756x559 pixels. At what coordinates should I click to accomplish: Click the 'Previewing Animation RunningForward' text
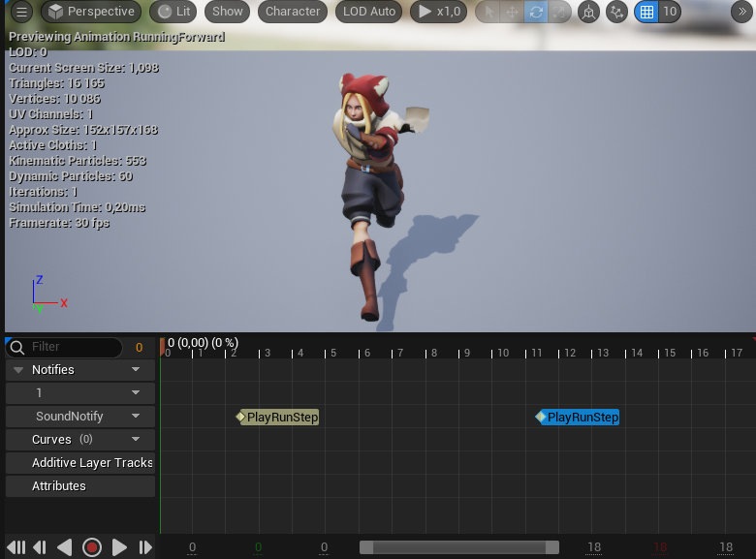[116, 37]
